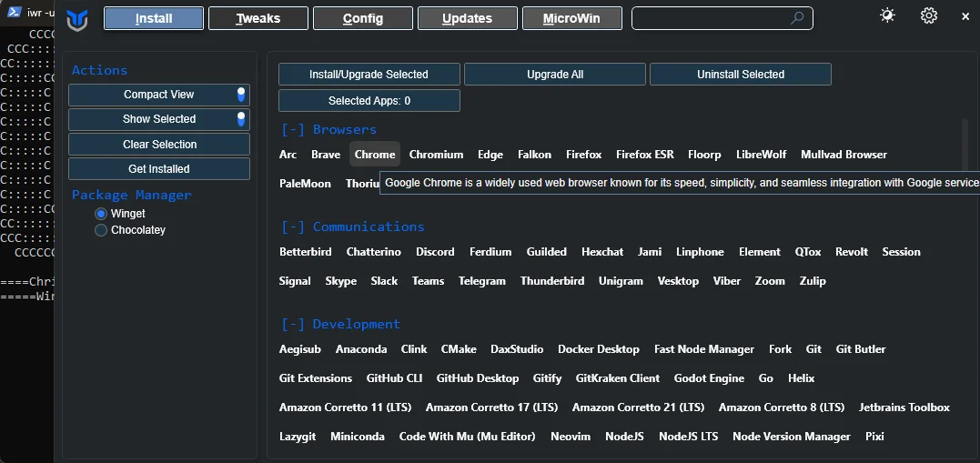Select Thunderbird app
The height and width of the screenshot is (463, 980).
(x=552, y=281)
